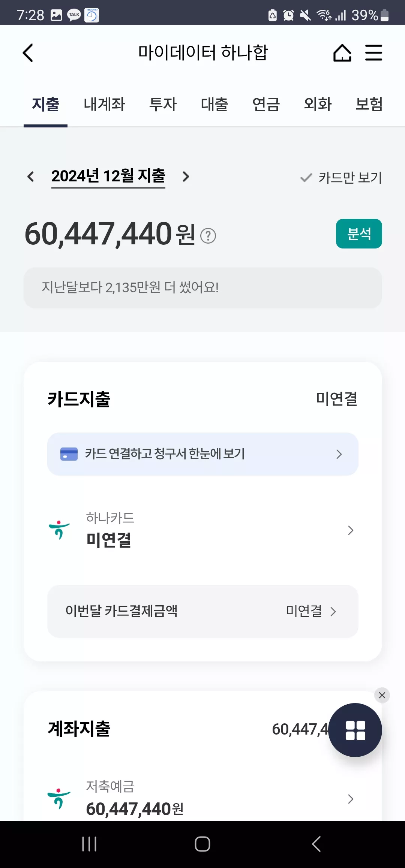
Task: Go to home via house icon
Action: click(342, 53)
